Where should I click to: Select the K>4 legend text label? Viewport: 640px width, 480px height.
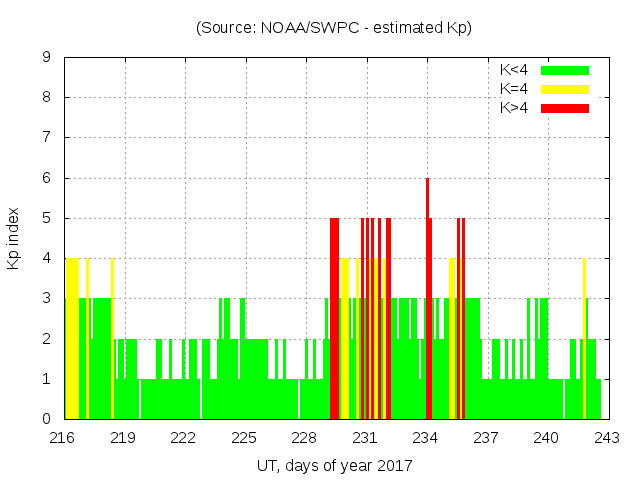[x=515, y=107]
